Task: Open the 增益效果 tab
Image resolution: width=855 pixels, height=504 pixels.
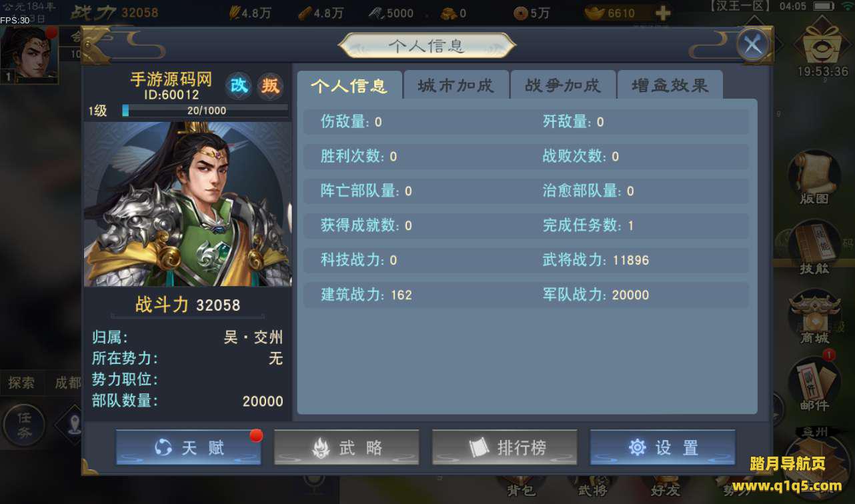Action: click(x=670, y=85)
